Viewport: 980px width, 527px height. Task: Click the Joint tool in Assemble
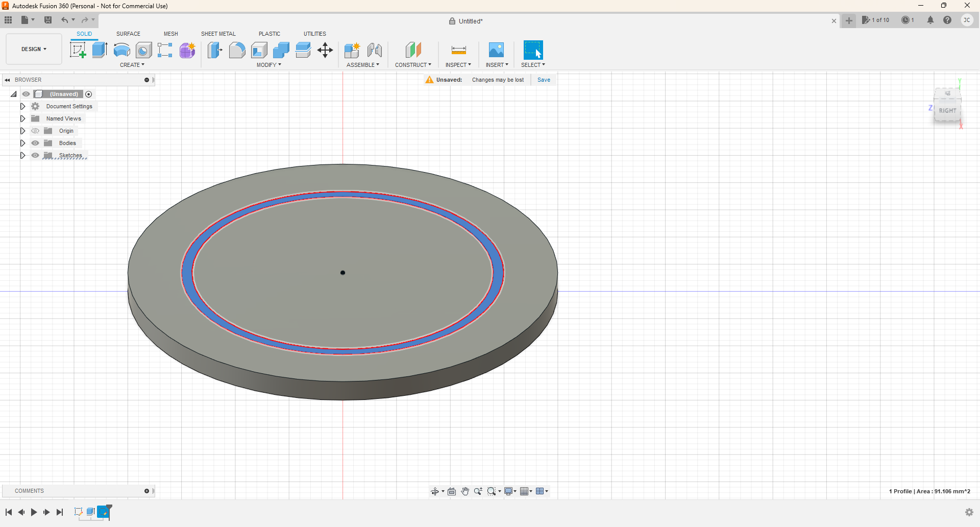pyautogui.click(x=375, y=50)
